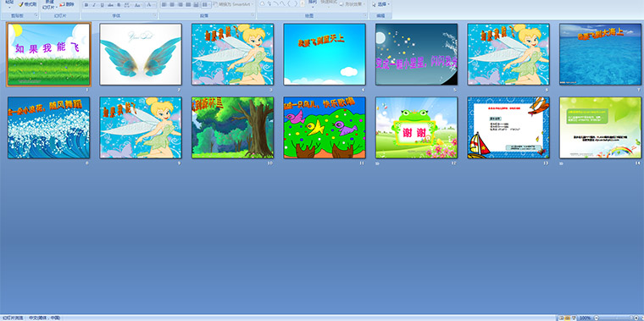Click the Italic formatting icon
This screenshot has height=321, width=644.
coord(94,5)
